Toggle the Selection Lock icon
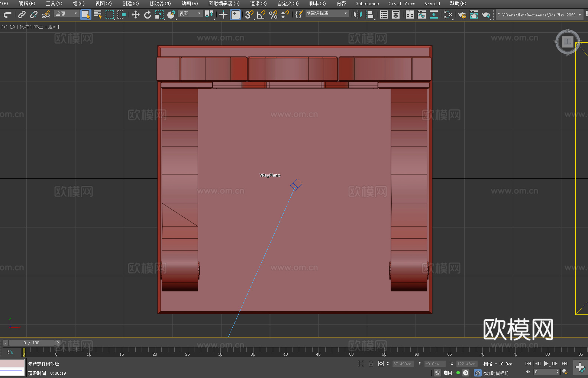 [x=371, y=364]
